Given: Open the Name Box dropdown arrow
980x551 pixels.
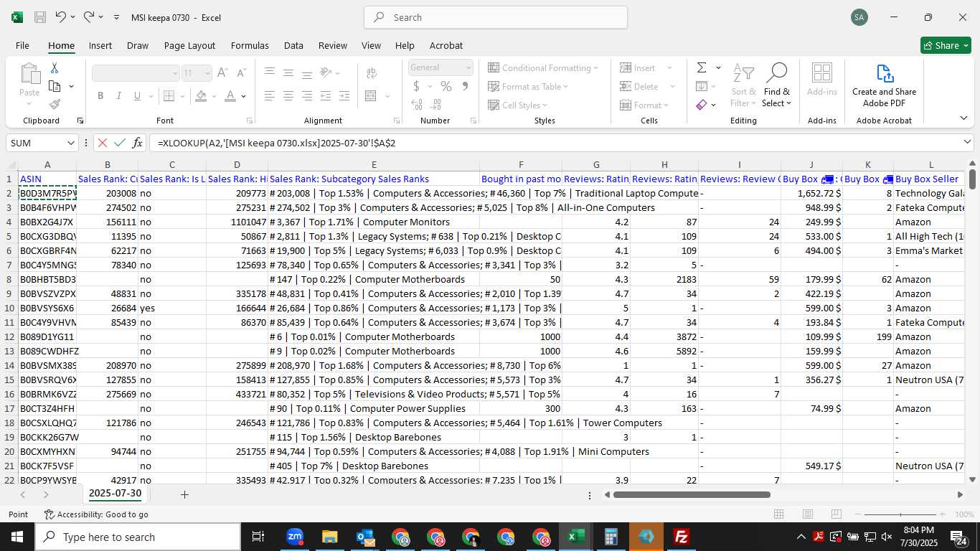Looking at the screenshot, I should (x=70, y=143).
